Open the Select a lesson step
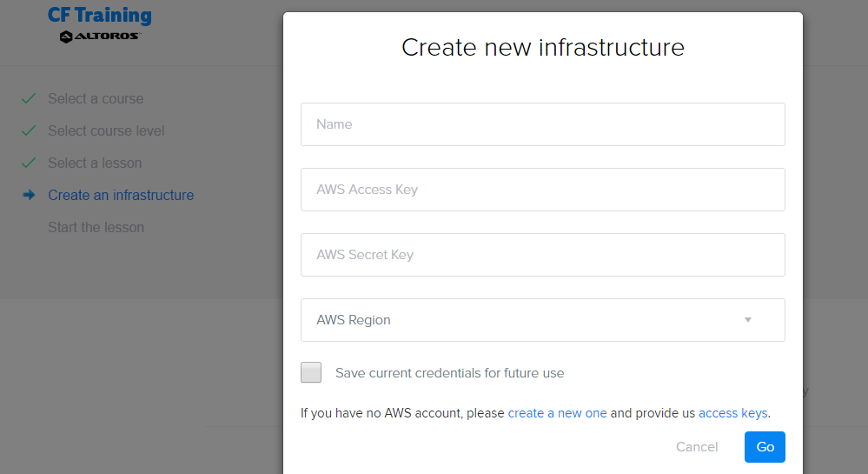This screenshot has height=474, width=868. point(95,163)
